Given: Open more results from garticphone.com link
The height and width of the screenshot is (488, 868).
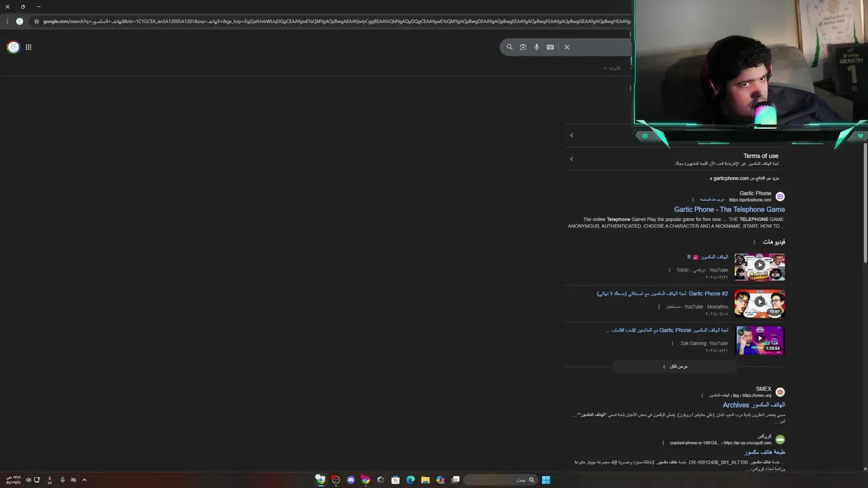Looking at the screenshot, I should point(745,178).
